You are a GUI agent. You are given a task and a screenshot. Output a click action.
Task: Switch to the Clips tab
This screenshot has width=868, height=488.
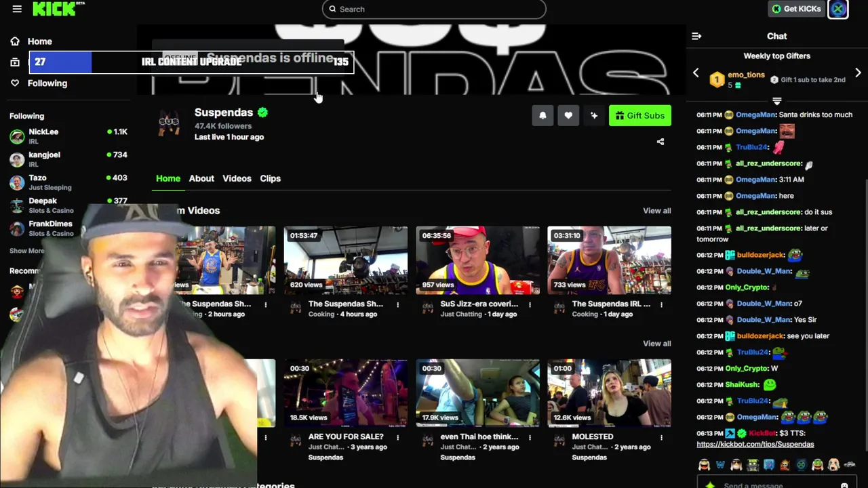coord(270,178)
